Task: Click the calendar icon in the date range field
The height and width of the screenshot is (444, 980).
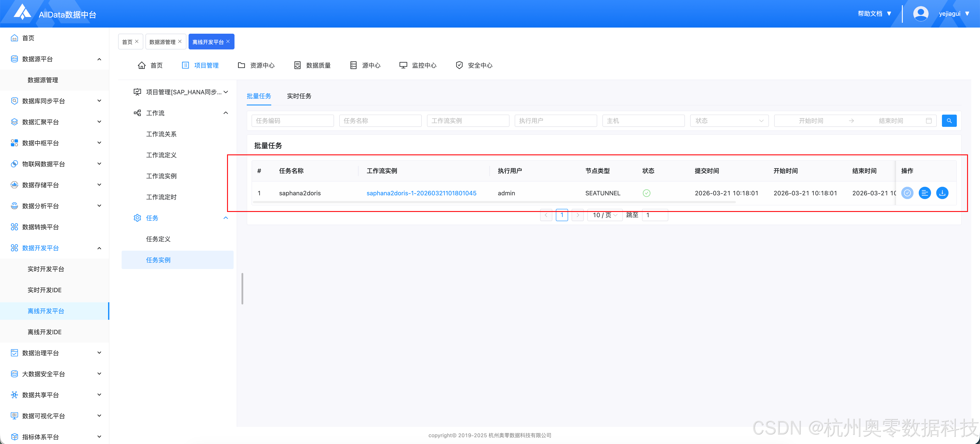Action: pyautogui.click(x=929, y=121)
